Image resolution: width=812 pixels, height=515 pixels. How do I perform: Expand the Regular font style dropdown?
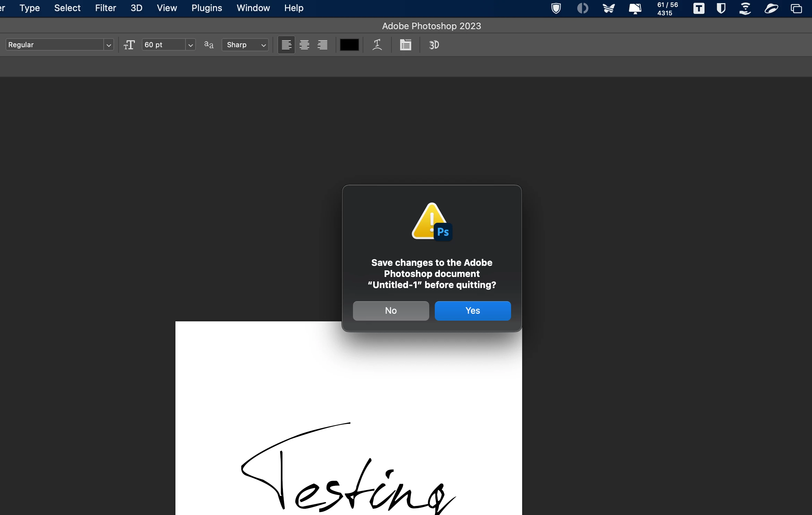(109, 45)
